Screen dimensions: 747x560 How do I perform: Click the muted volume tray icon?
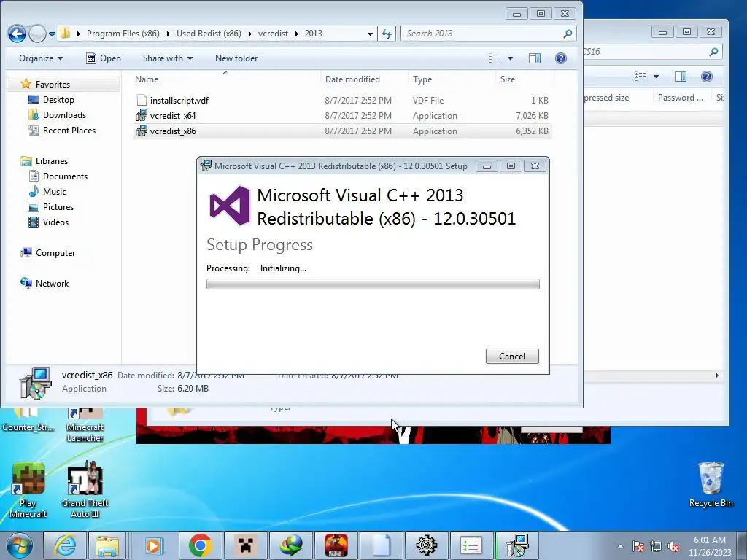click(x=673, y=547)
